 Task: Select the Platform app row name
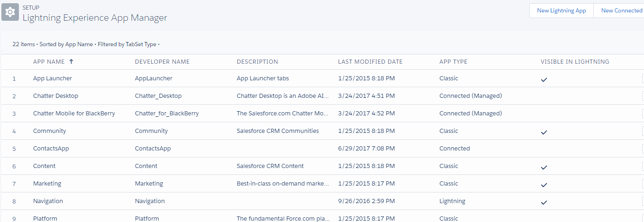[x=45, y=218]
